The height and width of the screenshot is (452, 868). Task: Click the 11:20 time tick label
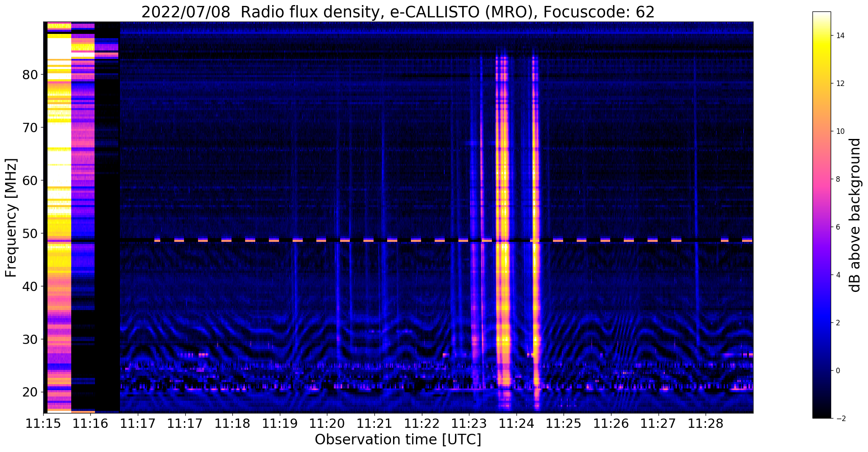[x=327, y=424]
